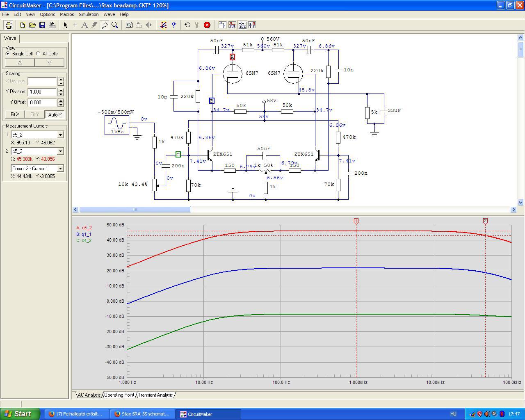Click the blue question mark help icon
The width and height of the screenshot is (525, 420).
173,25
